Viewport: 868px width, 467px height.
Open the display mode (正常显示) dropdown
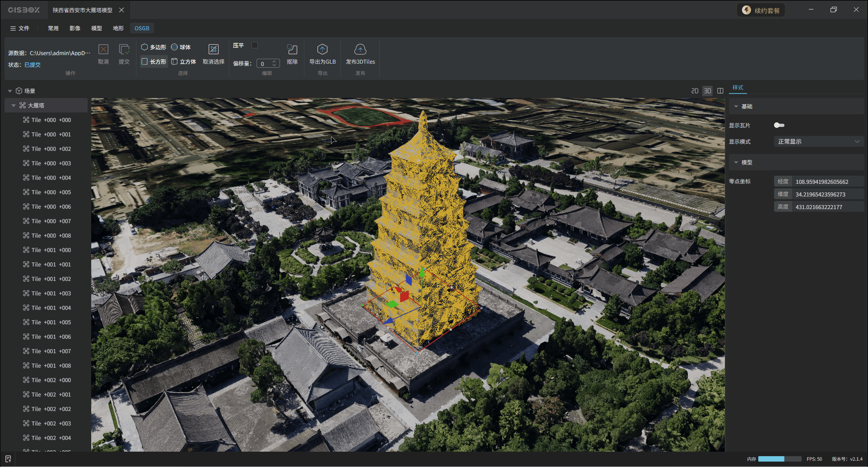tap(818, 141)
